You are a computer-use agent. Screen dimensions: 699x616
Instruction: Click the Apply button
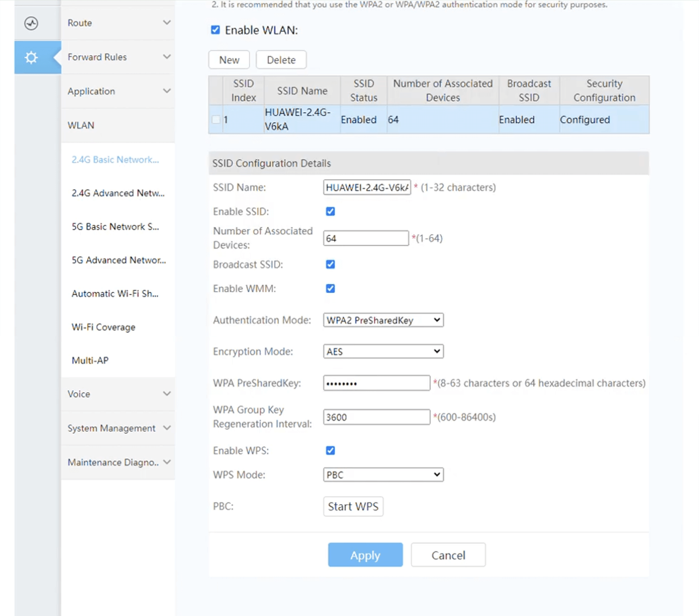click(x=365, y=555)
